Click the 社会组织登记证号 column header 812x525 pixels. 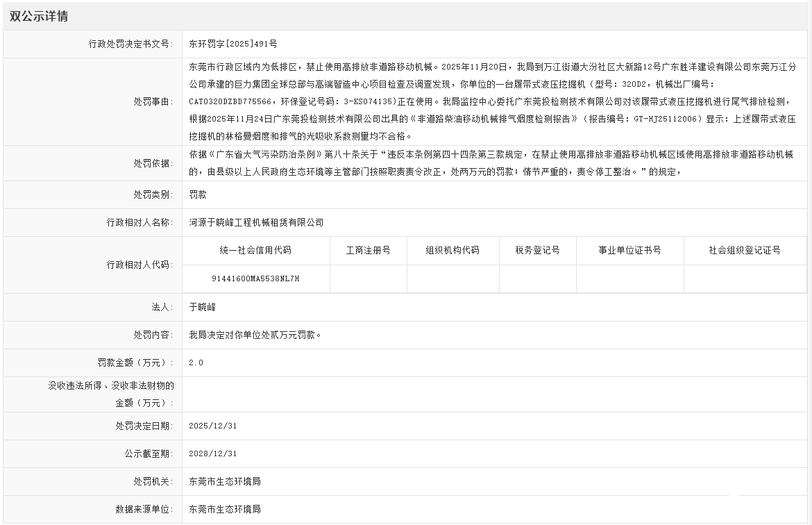744,250
